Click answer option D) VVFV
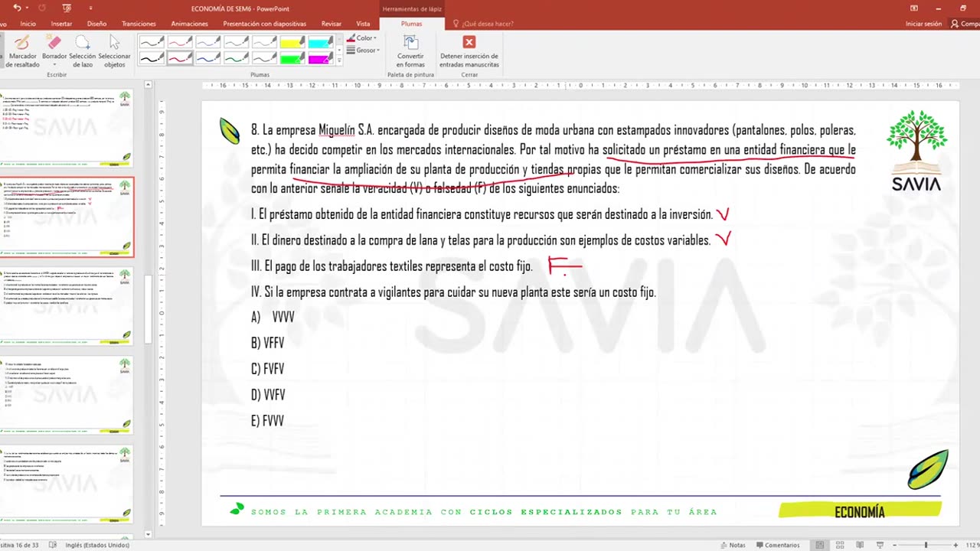 (268, 395)
